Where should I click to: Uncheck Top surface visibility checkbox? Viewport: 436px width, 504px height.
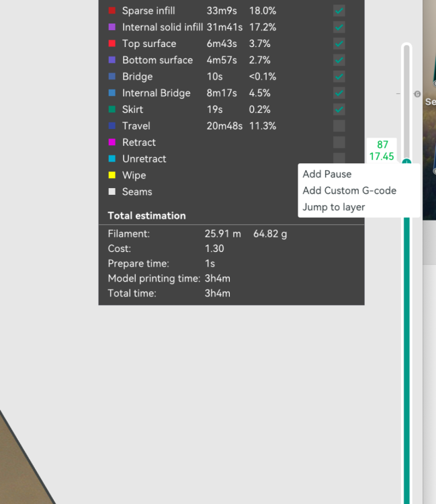click(339, 44)
